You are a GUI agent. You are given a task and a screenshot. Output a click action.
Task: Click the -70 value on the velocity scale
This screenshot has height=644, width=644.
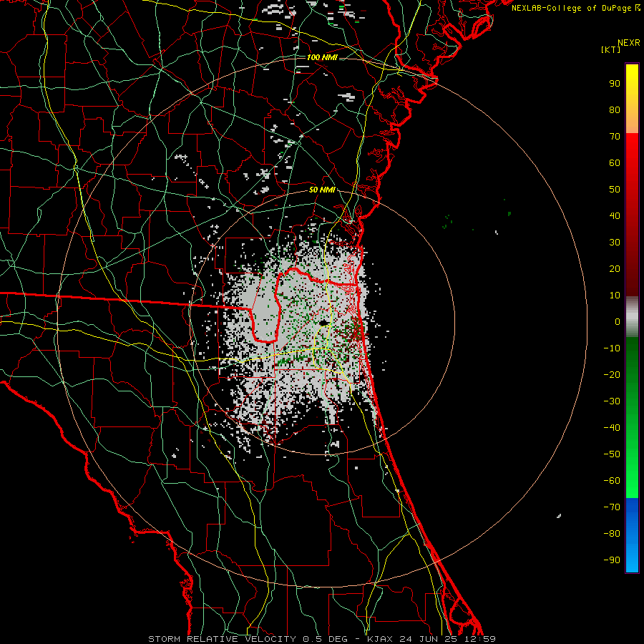[x=612, y=507]
